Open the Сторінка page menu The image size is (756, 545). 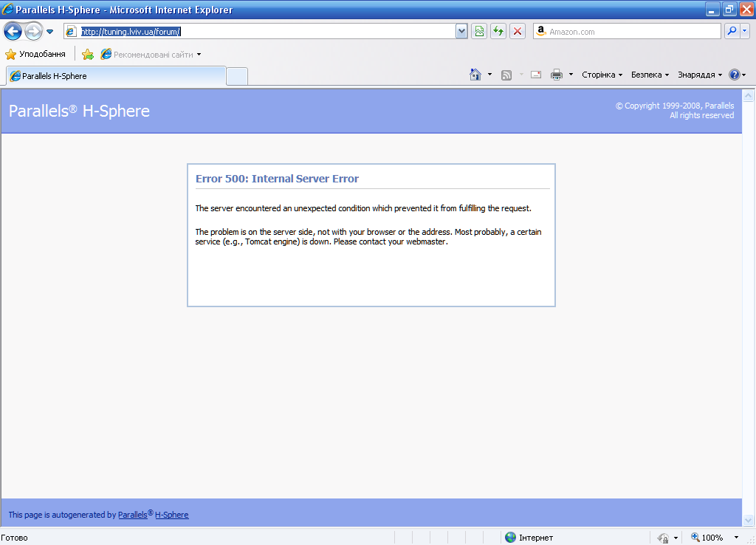coord(602,75)
